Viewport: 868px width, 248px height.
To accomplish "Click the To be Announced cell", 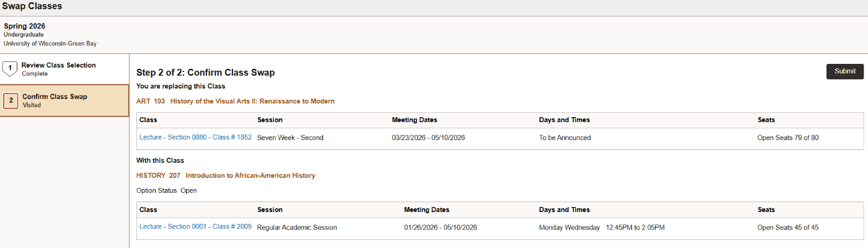I will coord(565,138).
